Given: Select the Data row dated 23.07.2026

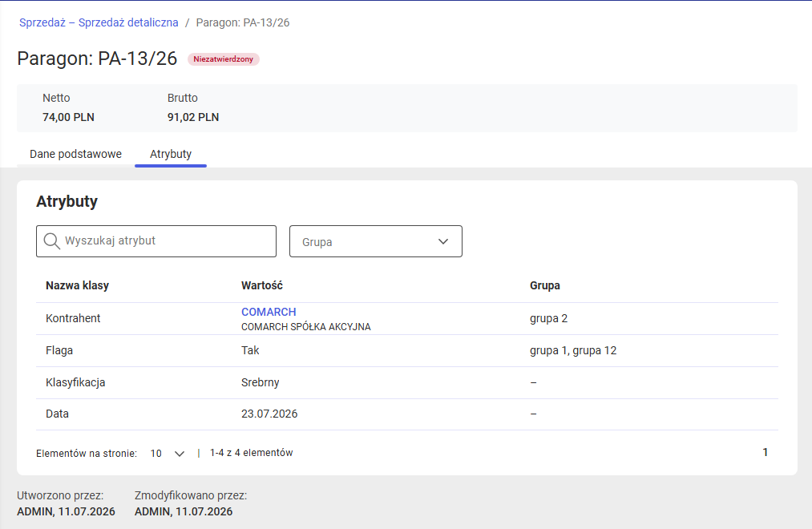Looking at the screenshot, I should tap(407, 414).
